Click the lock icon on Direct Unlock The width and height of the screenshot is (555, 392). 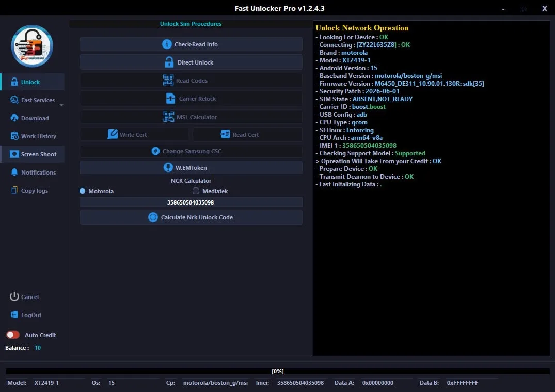[169, 62]
